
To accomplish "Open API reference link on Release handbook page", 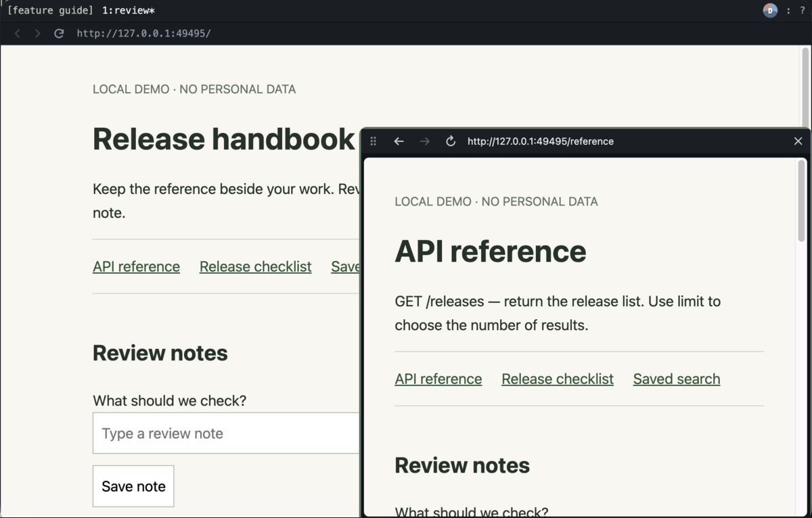I will 136,266.
